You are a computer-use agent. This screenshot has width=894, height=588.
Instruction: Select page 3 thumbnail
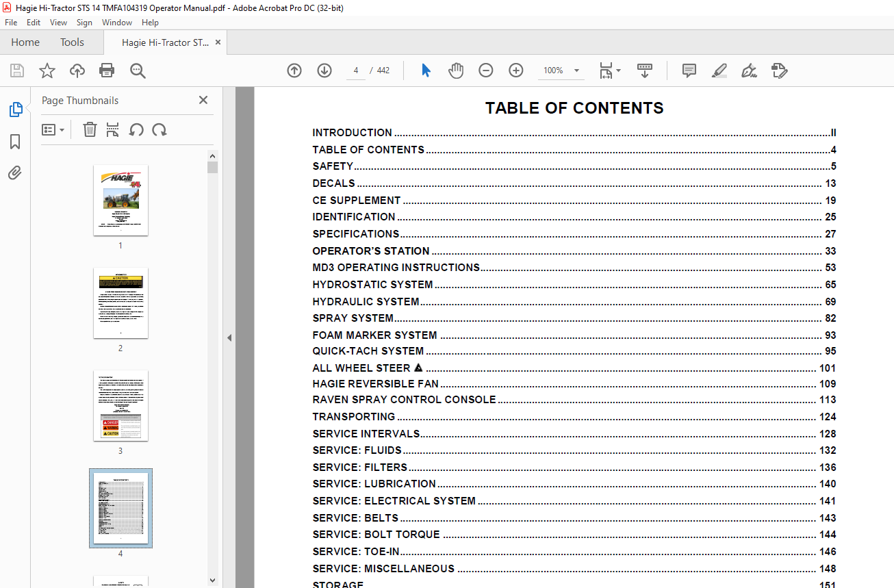coord(120,405)
